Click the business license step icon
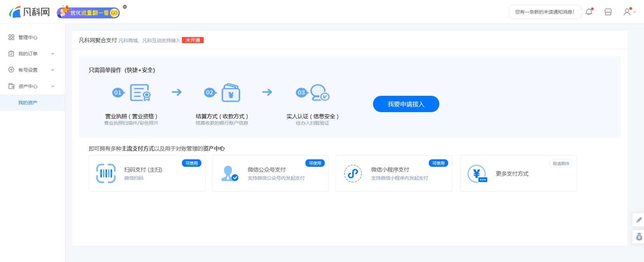The image size is (644, 262). (x=140, y=93)
